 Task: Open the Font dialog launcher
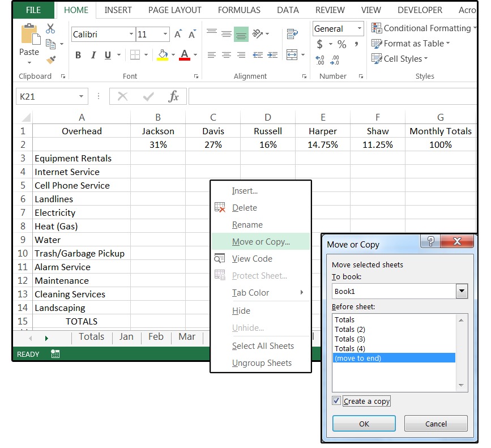click(196, 76)
